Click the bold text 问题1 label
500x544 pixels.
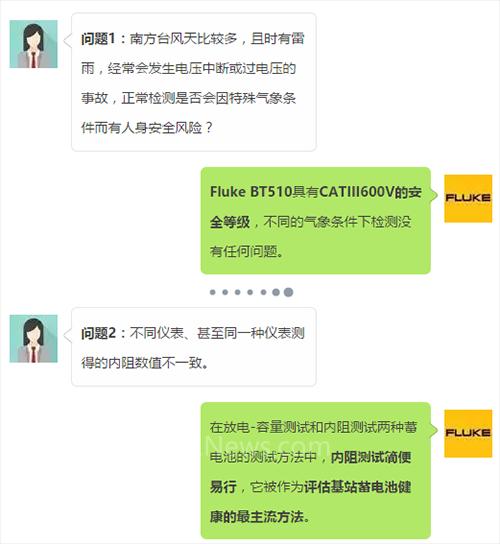(98, 39)
